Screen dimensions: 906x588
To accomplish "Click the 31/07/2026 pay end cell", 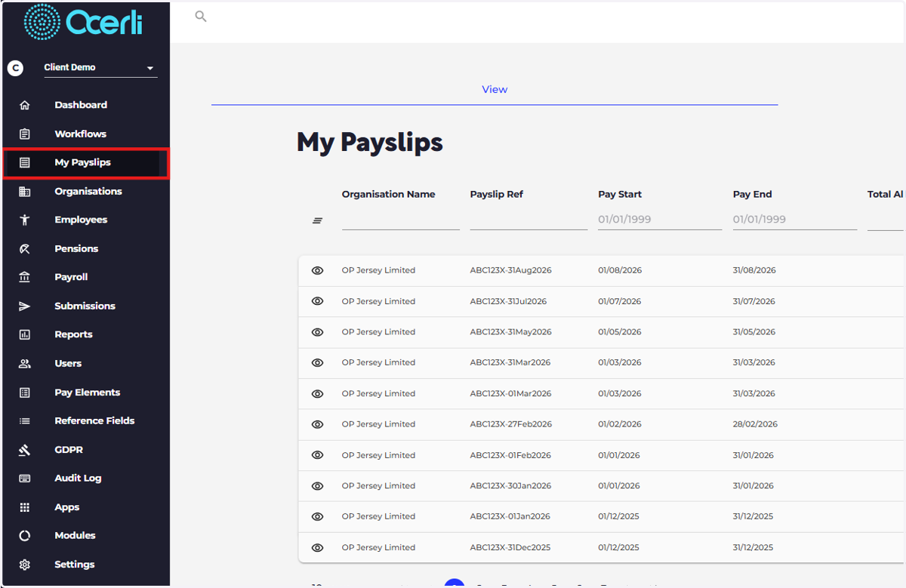I will (x=753, y=301).
